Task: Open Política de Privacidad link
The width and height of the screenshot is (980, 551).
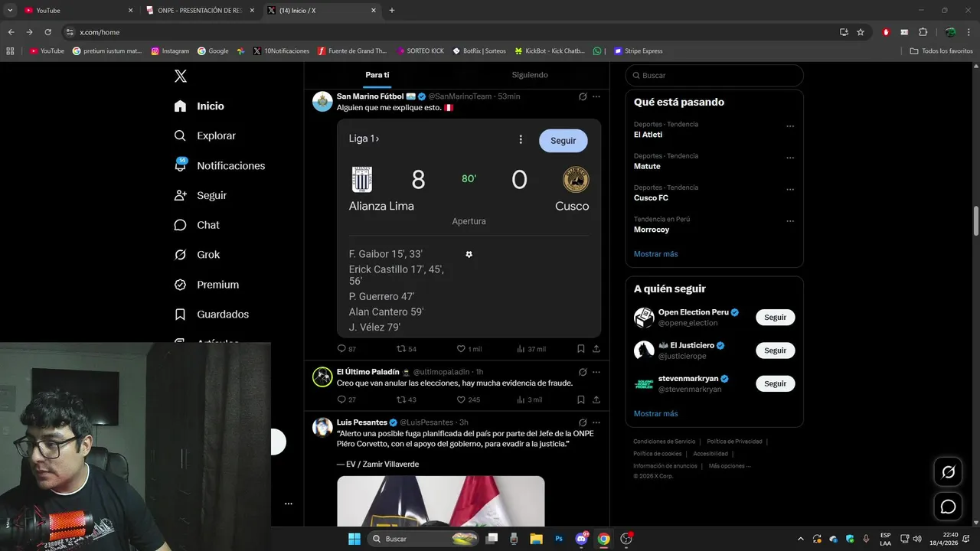Action: (x=734, y=442)
